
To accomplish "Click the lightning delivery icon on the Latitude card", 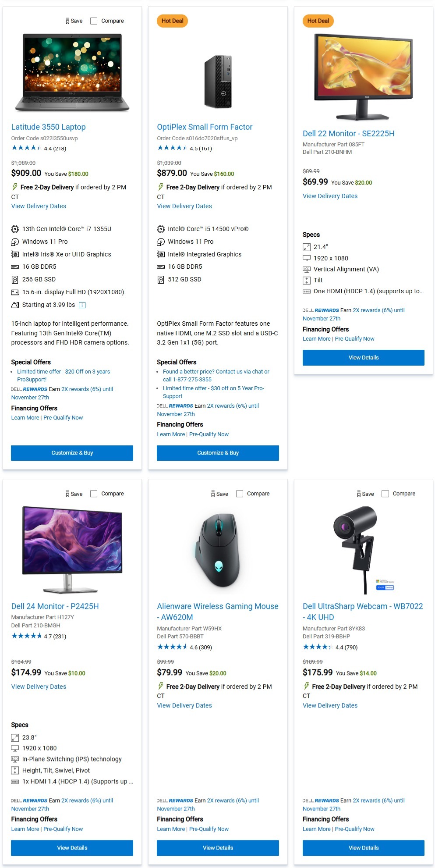I will click(x=14, y=187).
